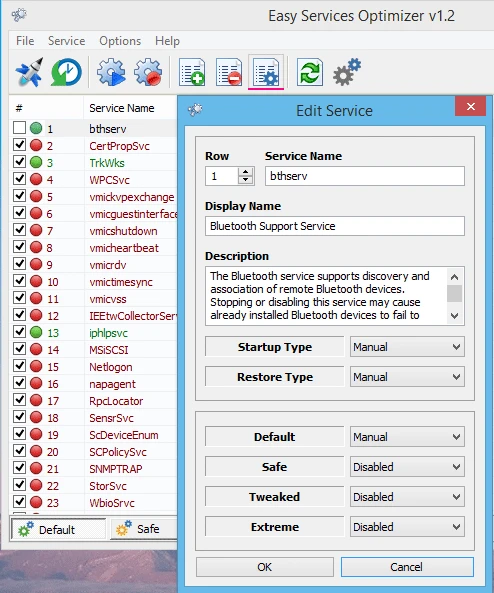Click the add-service list plus icon
Image resolution: width=494 pixels, height=593 pixels.
pos(192,72)
